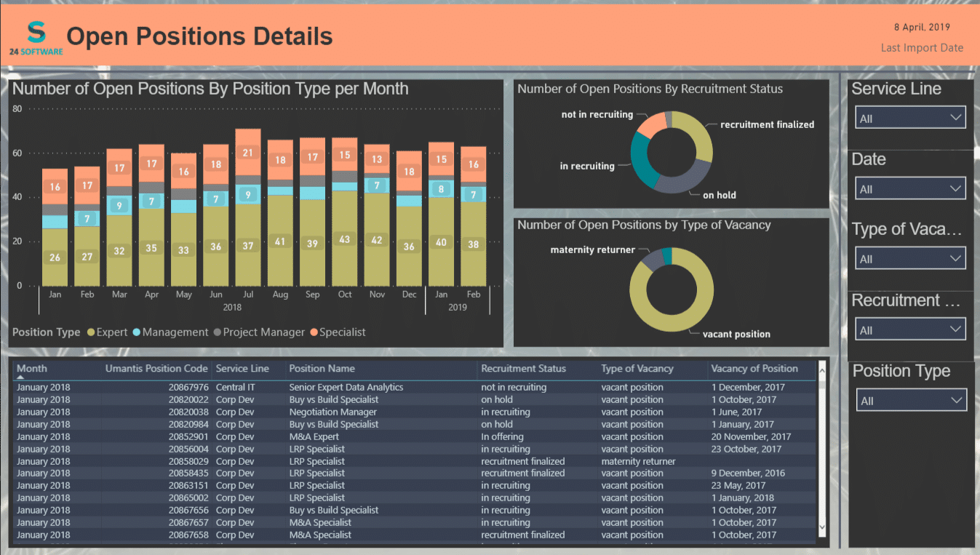980x555 pixels.
Task: Open the Service Line dropdown
Action: pyautogui.click(x=910, y=118)
